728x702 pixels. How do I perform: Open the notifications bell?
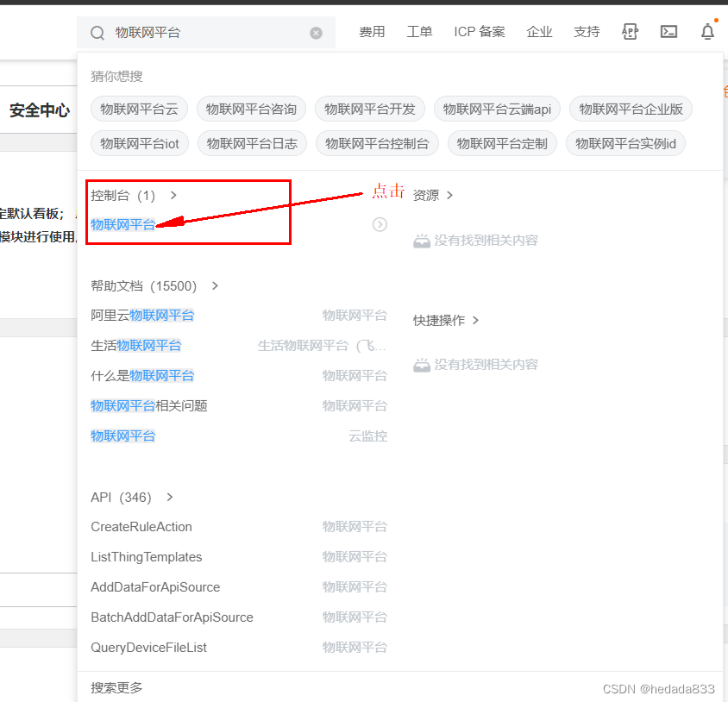click(x=707, y=32)
